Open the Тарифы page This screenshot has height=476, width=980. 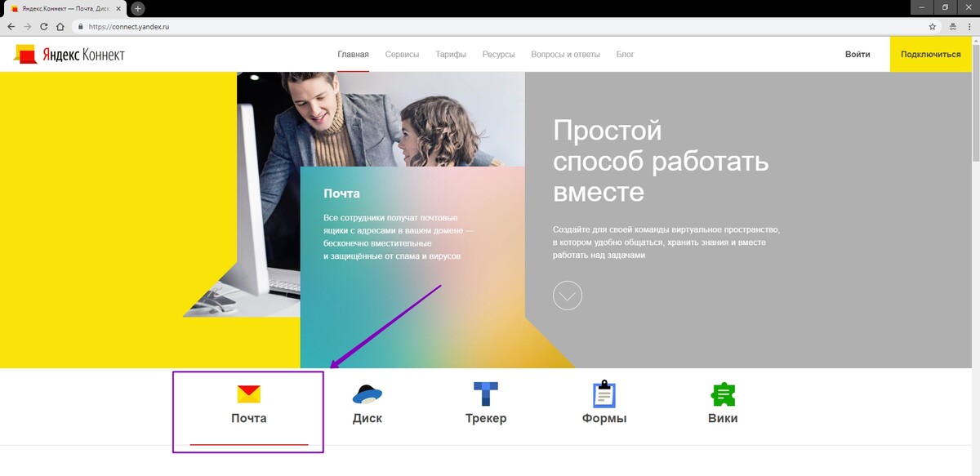click(451, 55)
